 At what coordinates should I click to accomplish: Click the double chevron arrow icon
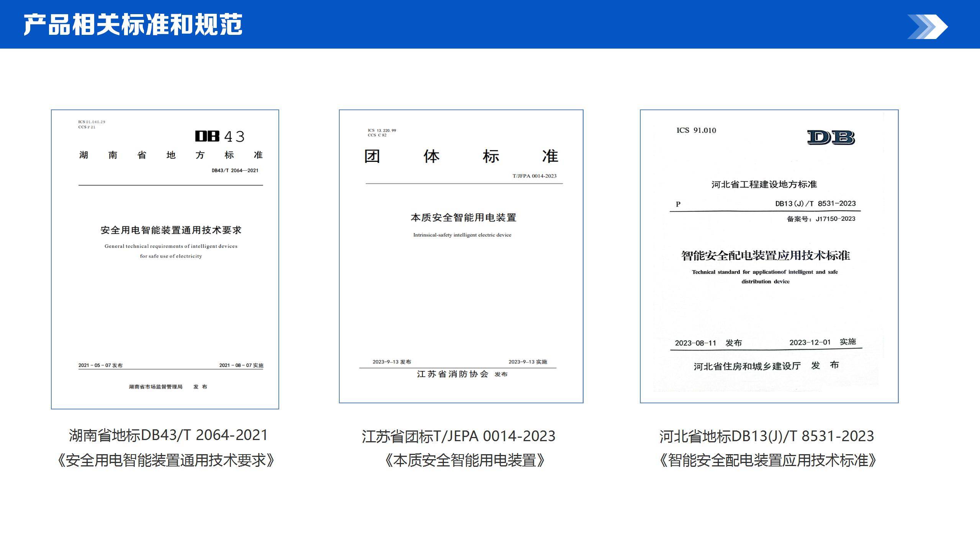pos(927,26)
